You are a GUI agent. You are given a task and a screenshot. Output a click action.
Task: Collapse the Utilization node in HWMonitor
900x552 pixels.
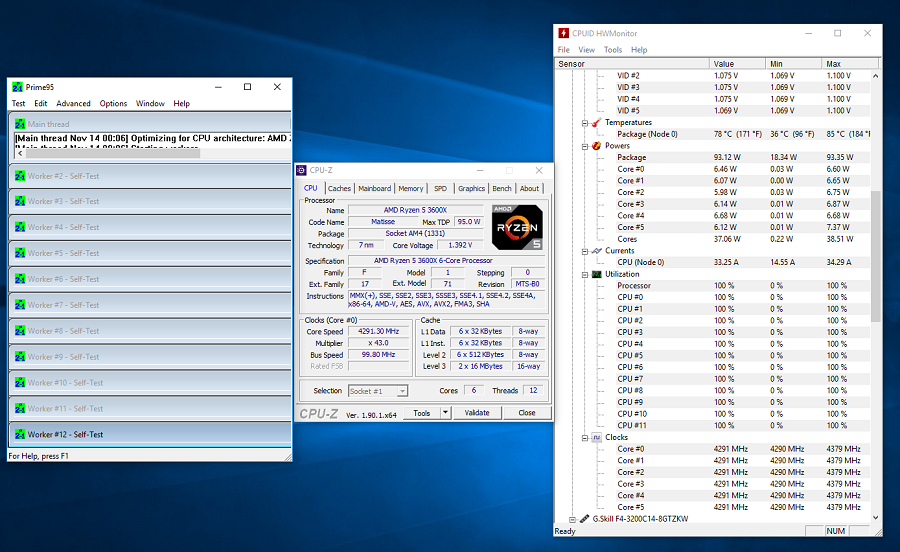[x=584, y=275]
